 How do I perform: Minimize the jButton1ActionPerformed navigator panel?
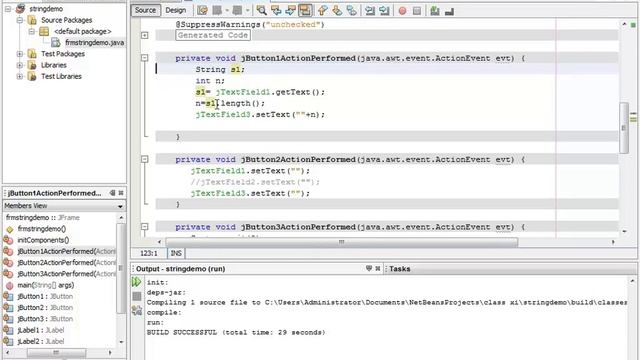[113, 193]
